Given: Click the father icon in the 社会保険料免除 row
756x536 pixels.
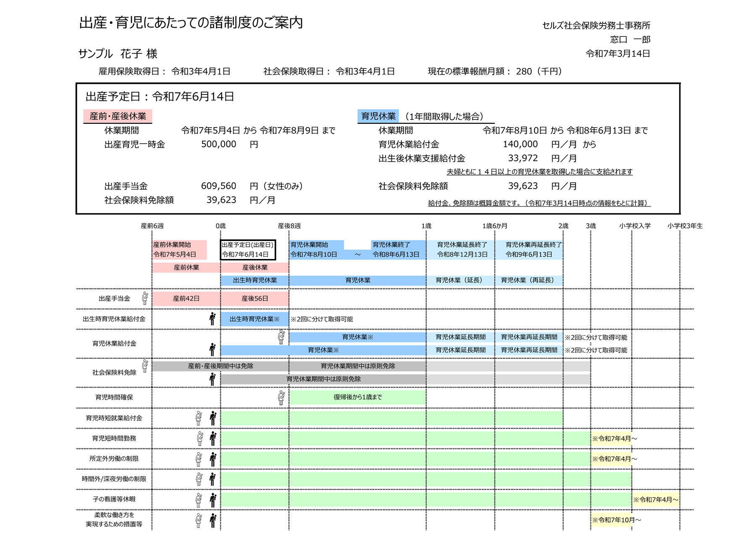Looking at the screenshot, I should pos(213,379).
